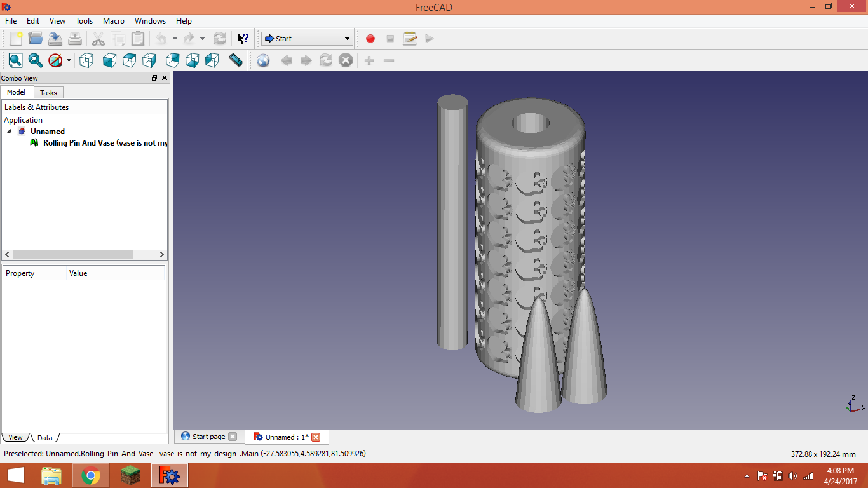Viewport: 868px width, 488px height.
Task: Fit selection with the arrow magnifier icon
Action: (x=36, y=60)
